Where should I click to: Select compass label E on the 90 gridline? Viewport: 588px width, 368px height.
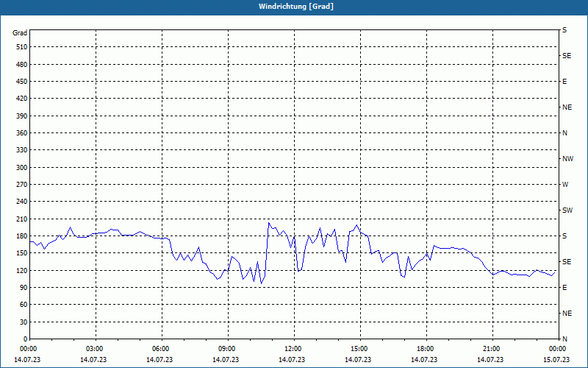pos(564,288)
